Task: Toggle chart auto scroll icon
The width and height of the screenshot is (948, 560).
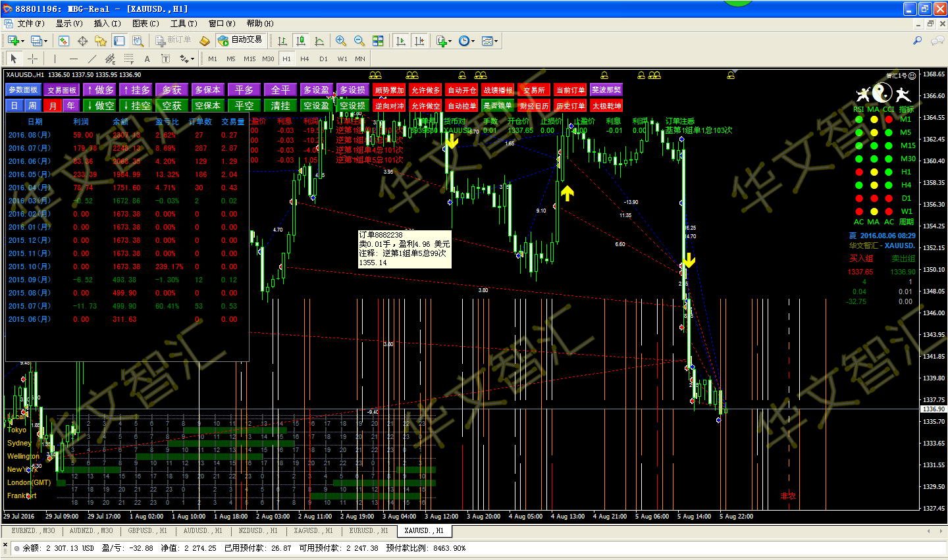Action: (x=400, y=41)
